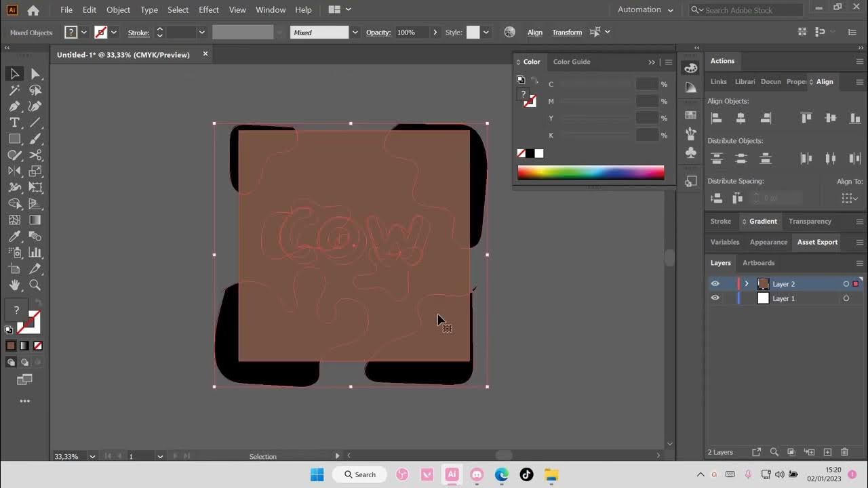This screenshot has width=868, height=488.
Task: Open stroke weight dropdown
Action: (201, 33)
